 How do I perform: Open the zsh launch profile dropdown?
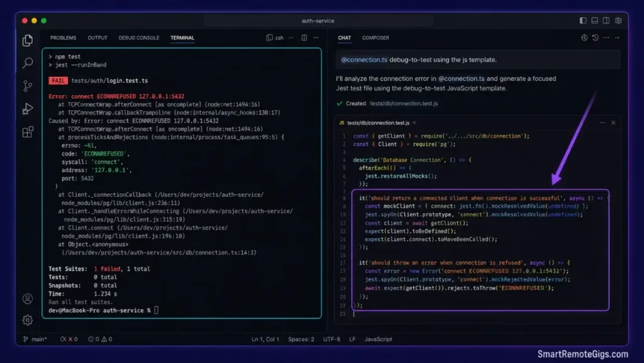coord(291,37)
